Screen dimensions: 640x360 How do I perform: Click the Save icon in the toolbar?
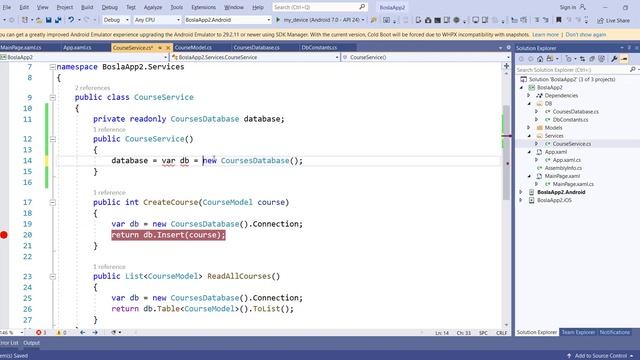[x=49, y=20]
